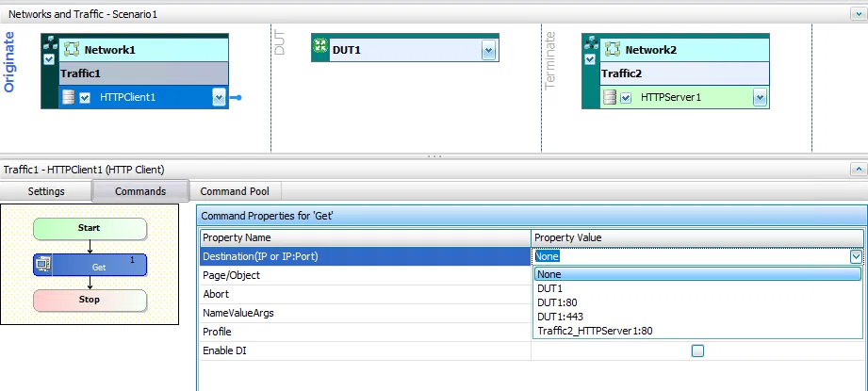Image resolution: width=868 pixels, height=391 pixels.
Task: Select DUT1:443 in destination list
Action: click(x=697, y=317)
